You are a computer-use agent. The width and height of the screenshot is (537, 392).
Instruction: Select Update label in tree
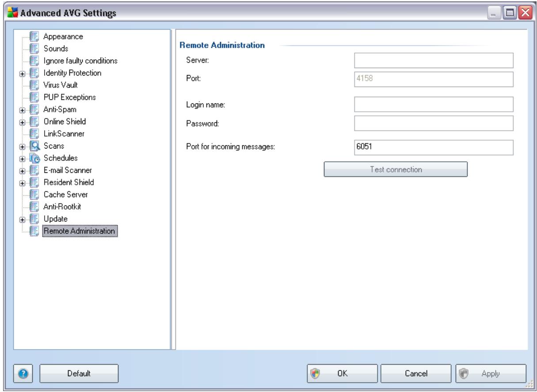55,218
